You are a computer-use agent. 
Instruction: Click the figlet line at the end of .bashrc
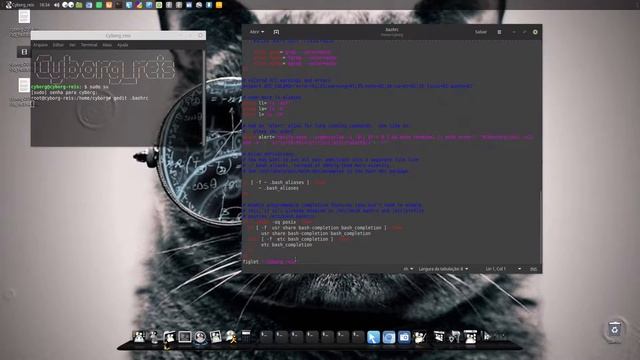pyautogui.click(x=270, y=262)
